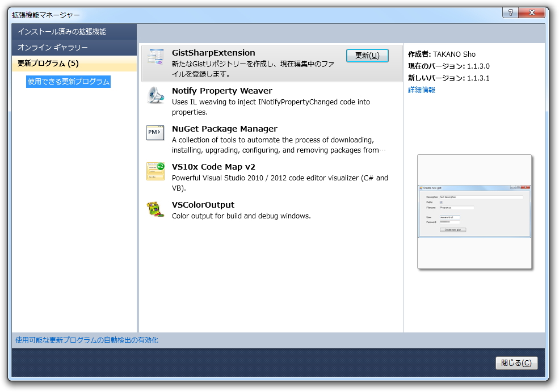Select the NuGet Package Manager title
The image size is (559, 392).
tap(225, 129)
